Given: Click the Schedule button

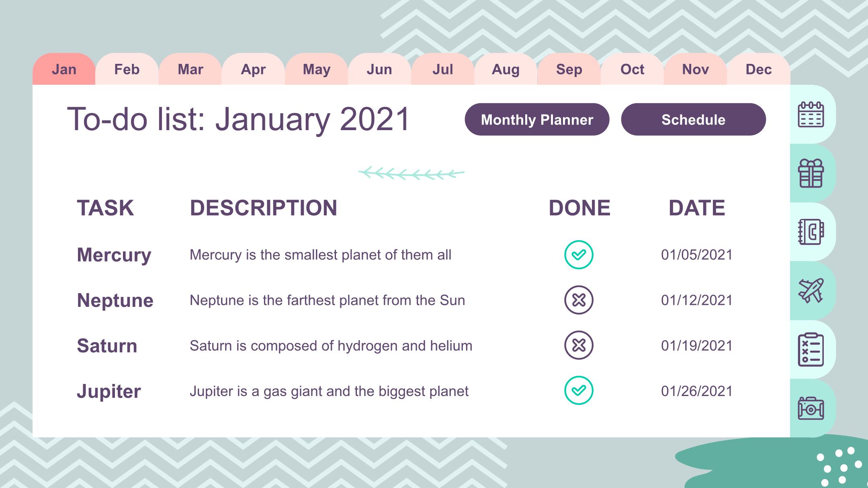Looking at the screenshot, I should [694, 119].
